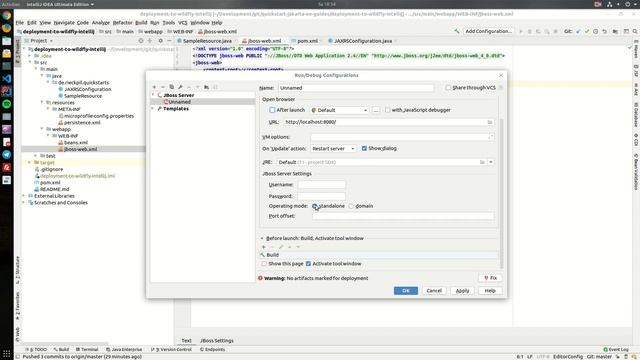Update project with Git blue arrow

click(578, 31)
